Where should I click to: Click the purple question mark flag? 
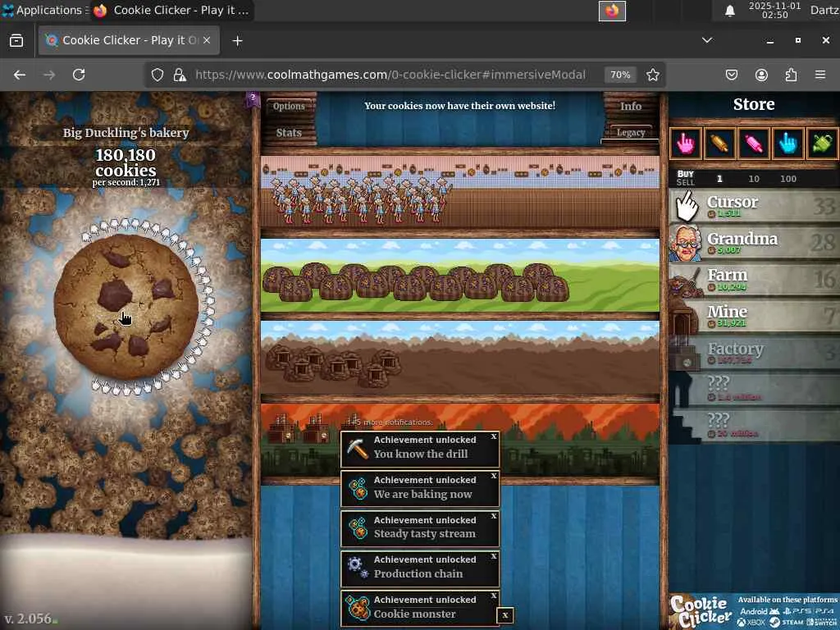click(x=253, y=99)
